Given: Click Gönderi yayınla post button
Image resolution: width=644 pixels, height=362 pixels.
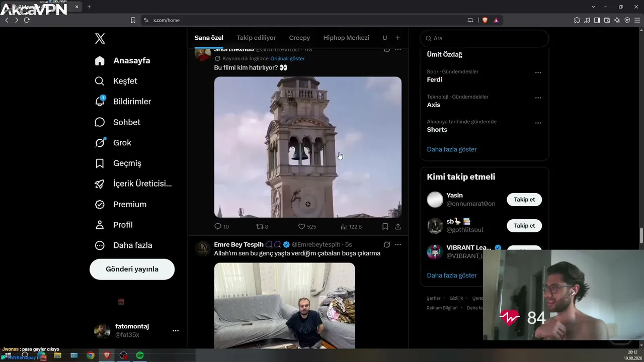Looking at the screenshot, I should tap(132, 269).
